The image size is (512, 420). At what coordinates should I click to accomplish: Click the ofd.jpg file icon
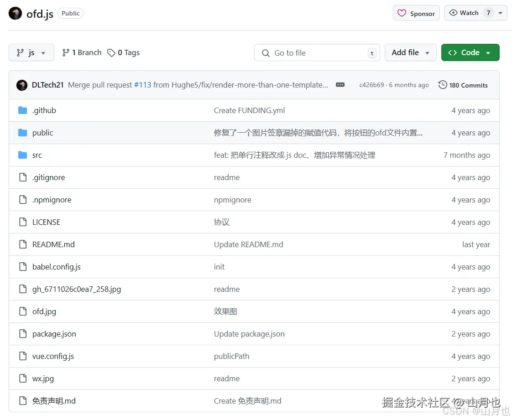23,311
